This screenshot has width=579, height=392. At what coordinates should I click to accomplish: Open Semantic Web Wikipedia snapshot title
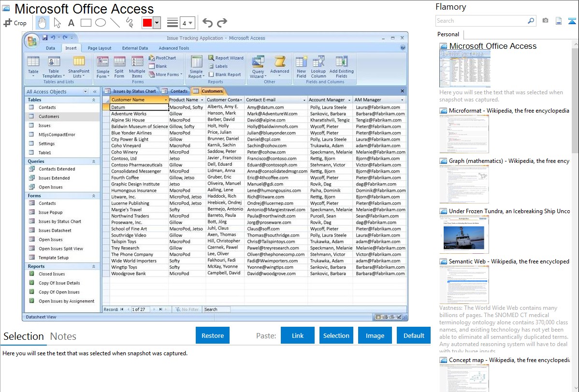(509, 261)
